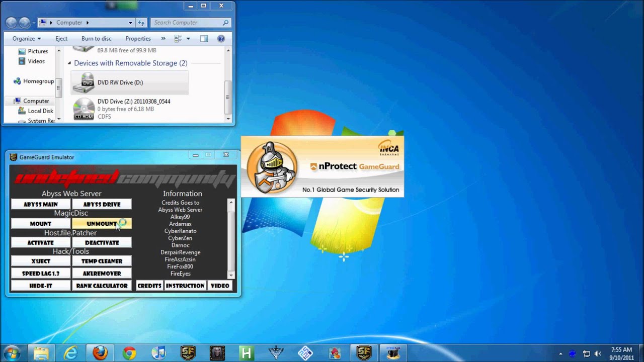Collapse Devices with Removable Storage group
Image resolution: width=644 pixels, height=362 pixels.
point(69,63)
